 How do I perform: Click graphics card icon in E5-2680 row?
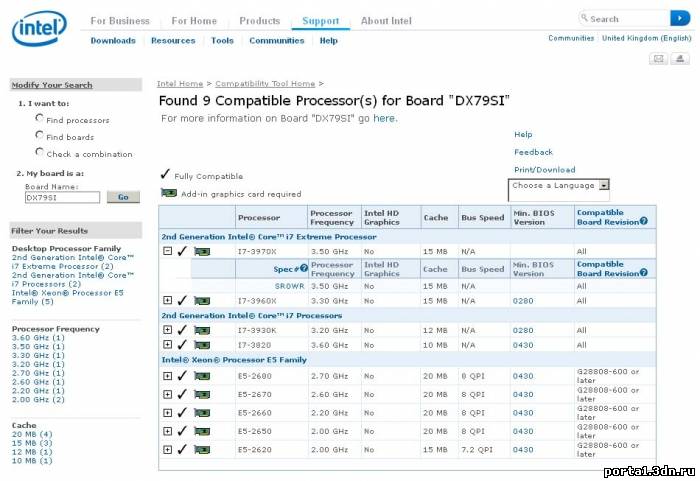202,376
